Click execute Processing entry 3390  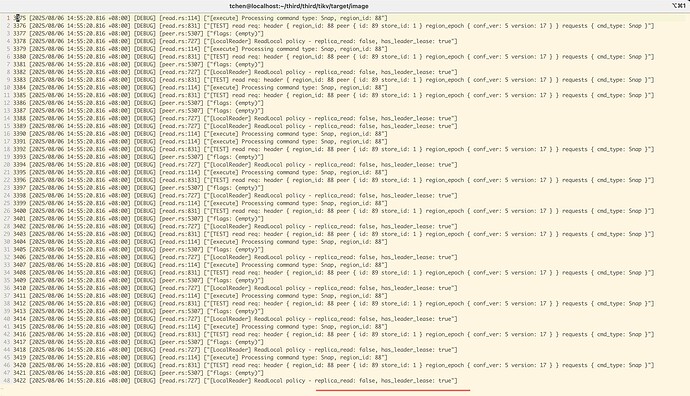(x=200, y=134)
